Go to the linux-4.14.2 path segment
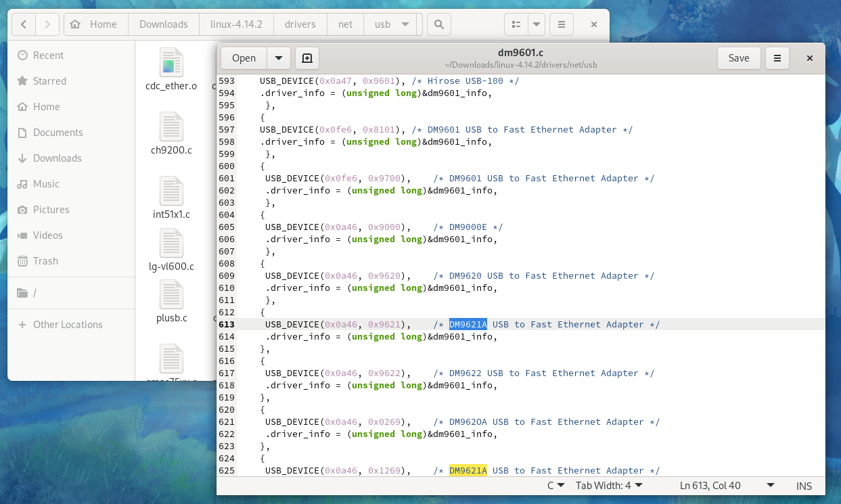The image size is (841, 504). click(237, 24)
